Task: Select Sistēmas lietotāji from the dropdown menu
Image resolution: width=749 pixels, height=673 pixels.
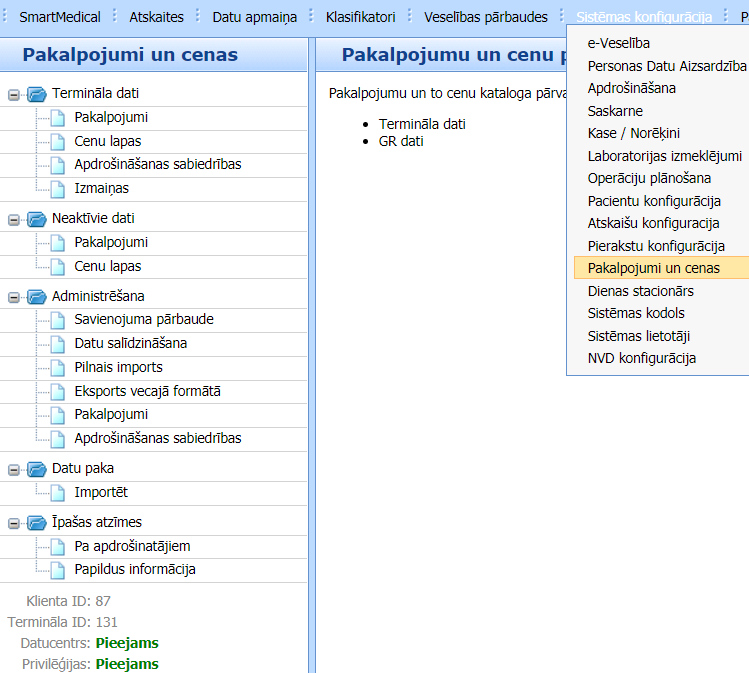Action: tap(638, 336)
